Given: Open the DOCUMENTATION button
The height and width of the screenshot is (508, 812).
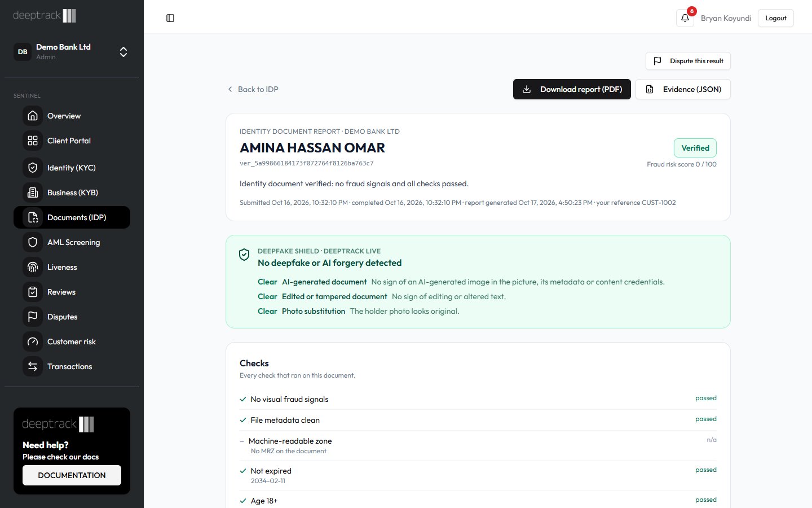Looking at the screenshot, I should click(x=72, y=475).
